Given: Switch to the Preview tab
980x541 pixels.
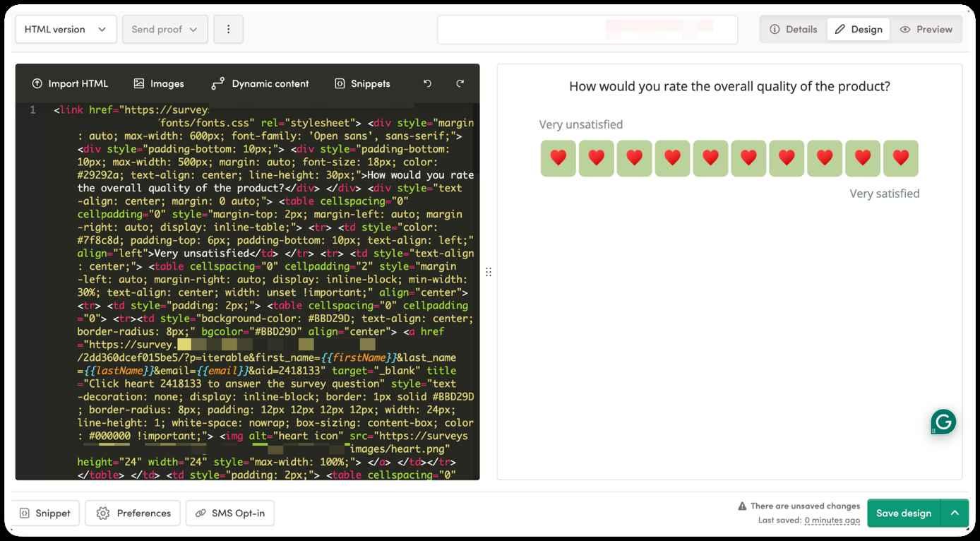Looking at the screenshot, I should click(926, 29).
